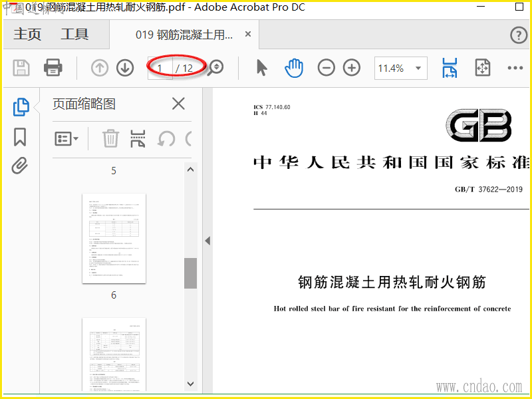Minimize the Acrobat window
This screenshot has height=399, width=532.
pos(481,7)
